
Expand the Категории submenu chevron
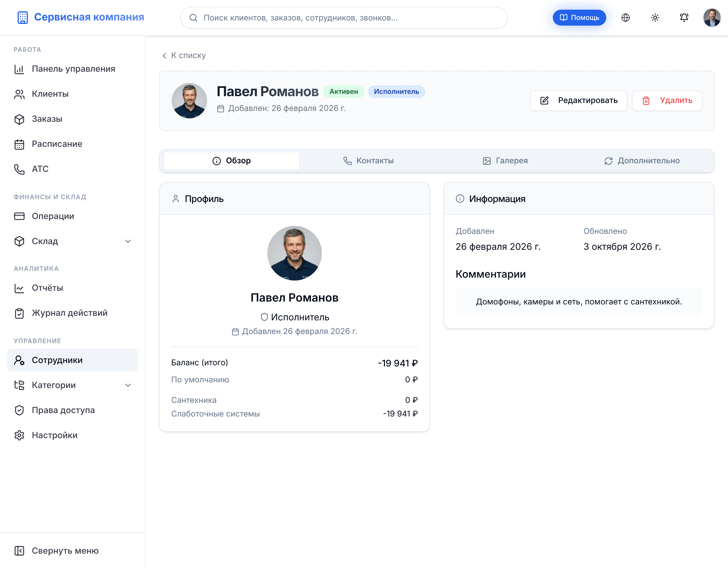128,385
